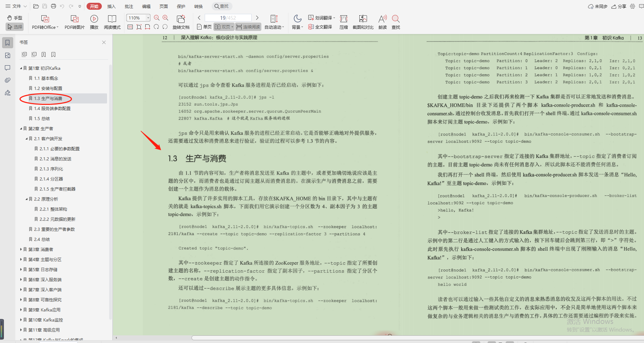Click the fit width icon
The width and height of the screenshot is (644, 343).
tap(148, 27)
